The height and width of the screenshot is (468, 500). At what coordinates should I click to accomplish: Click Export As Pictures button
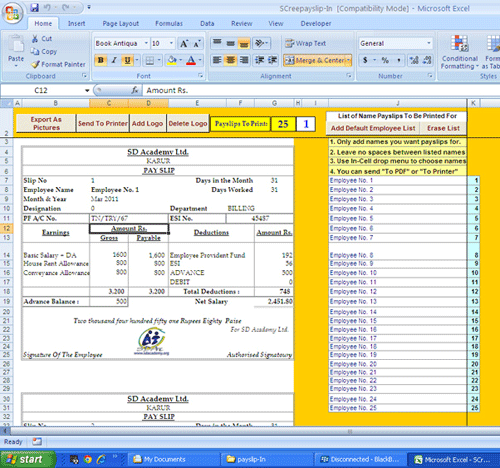click(x=46, y=123)
